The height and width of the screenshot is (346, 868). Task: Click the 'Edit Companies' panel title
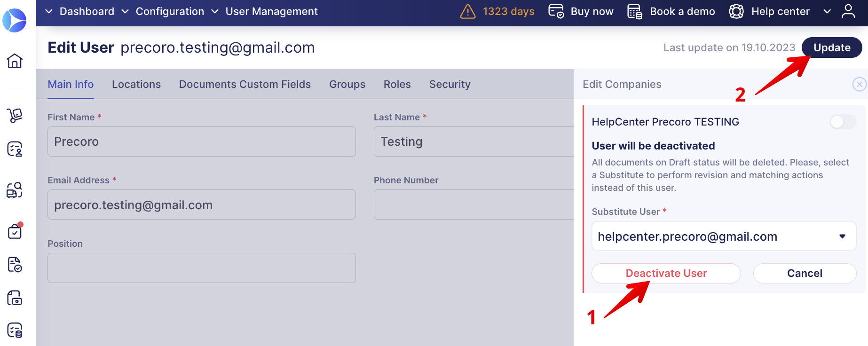click(x=622, y=84)
